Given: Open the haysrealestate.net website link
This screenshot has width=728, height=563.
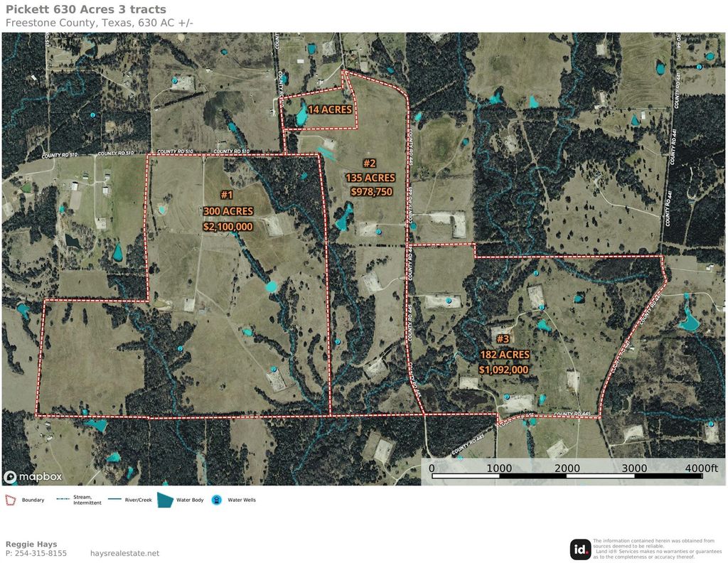Looking at the screenshot, I should click(x=124, y=553).
